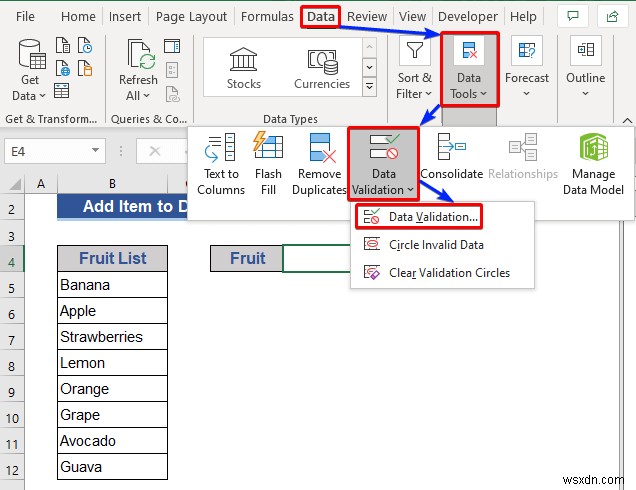Click the Fruit List header cell

(112, 258)
